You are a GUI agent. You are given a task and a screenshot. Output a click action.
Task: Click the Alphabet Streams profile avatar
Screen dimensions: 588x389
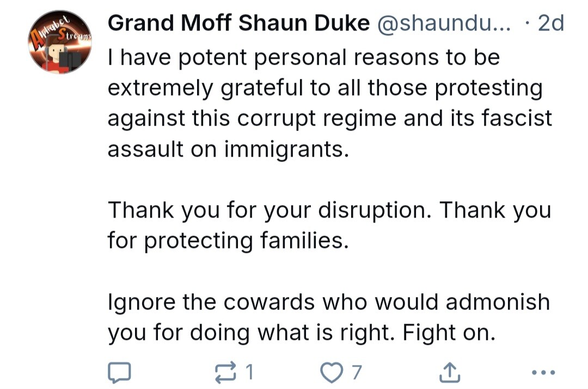point(60,42)
